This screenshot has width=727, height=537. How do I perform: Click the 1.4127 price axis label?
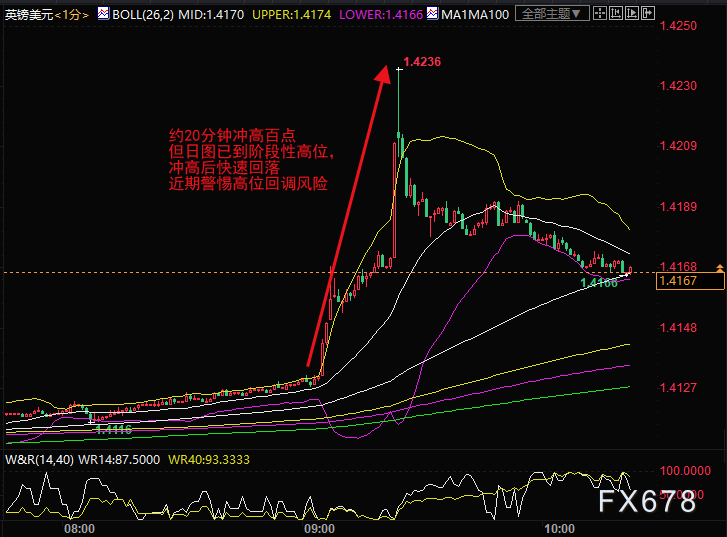coord(678,388)
